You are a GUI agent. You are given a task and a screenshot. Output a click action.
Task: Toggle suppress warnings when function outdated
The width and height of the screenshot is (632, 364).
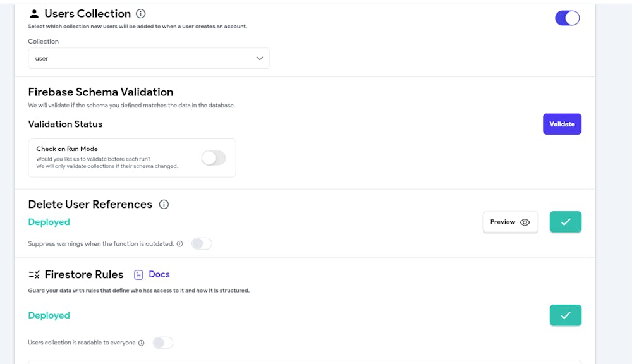click(x=202, y=243)
